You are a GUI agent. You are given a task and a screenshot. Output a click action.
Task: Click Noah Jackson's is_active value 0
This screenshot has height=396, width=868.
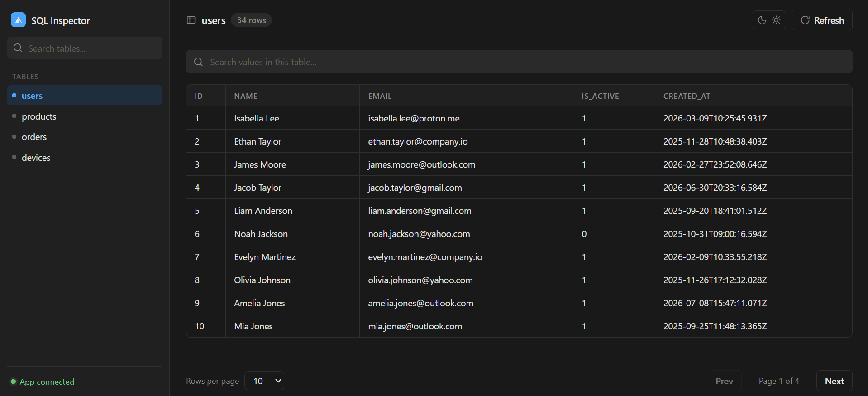pyautogui.click(x=584, y=234)
